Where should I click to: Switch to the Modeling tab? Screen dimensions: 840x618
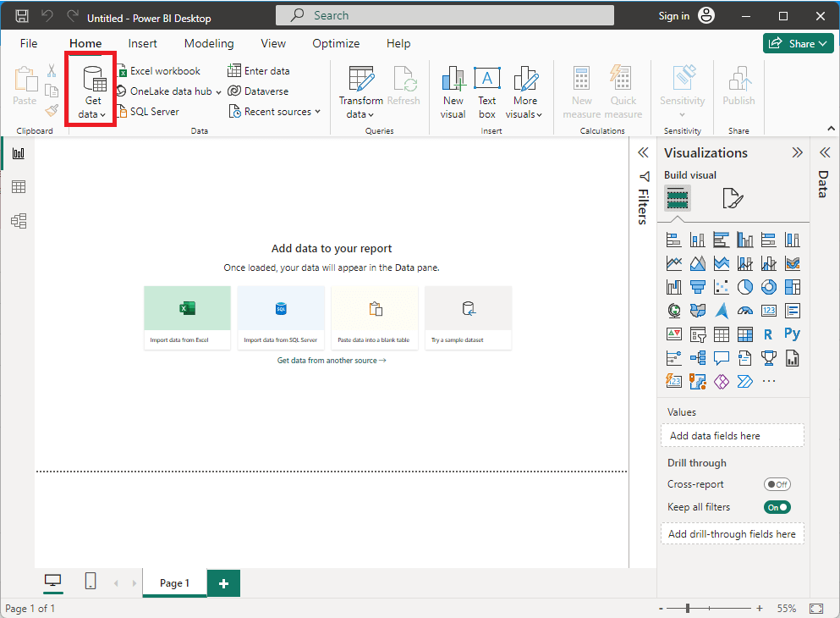(209, 43)
